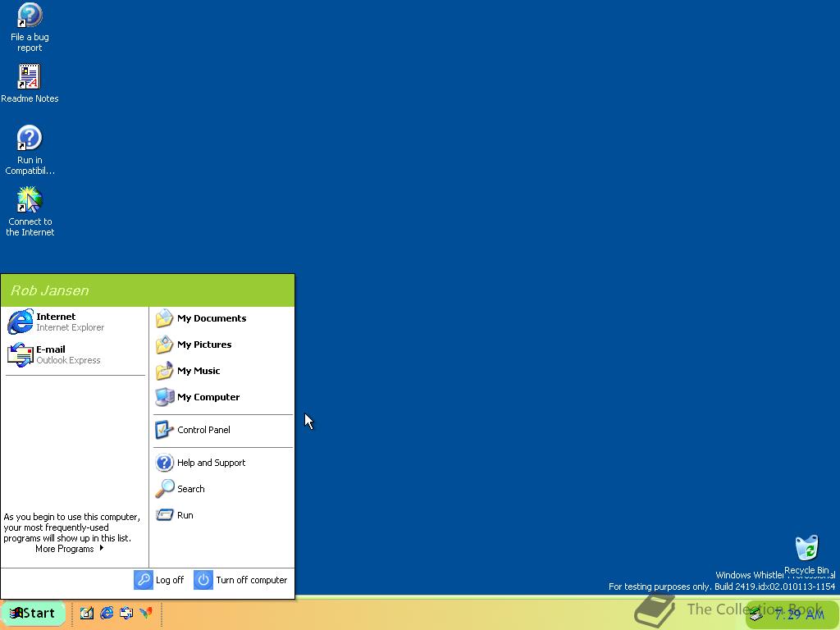Launch Connect to the Internet desktop icon
This screenshot has height=630, width=840.
[30, 212]
